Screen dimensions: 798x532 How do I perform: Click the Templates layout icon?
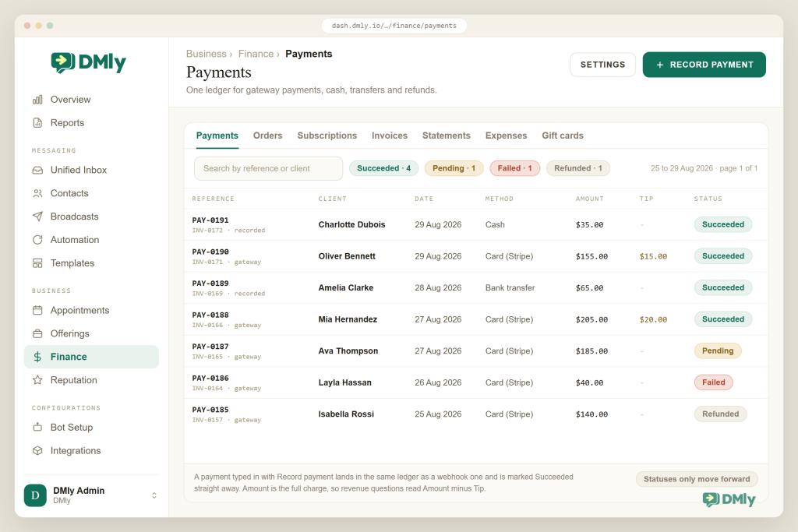pos(37,263)
